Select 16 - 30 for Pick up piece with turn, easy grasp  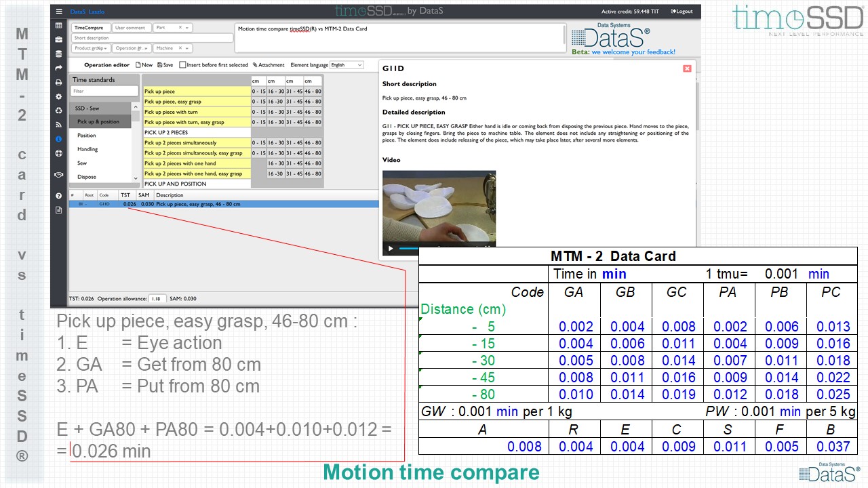click(276, 122)
